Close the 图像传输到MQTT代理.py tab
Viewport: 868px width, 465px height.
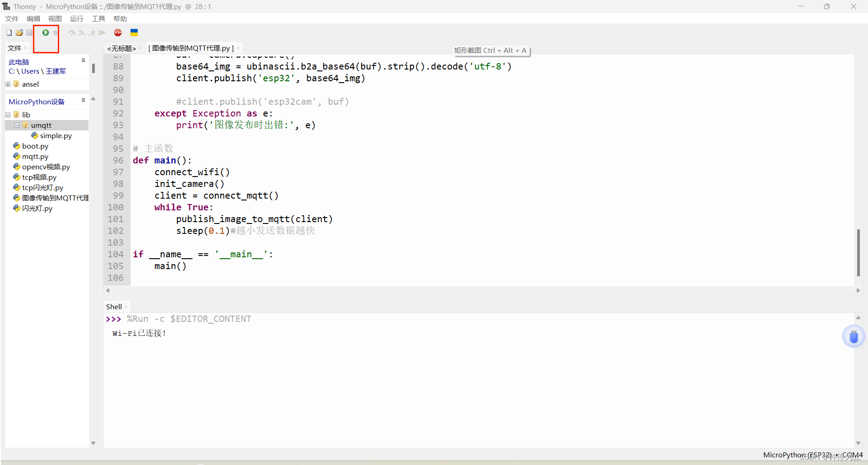pos(238,48)
